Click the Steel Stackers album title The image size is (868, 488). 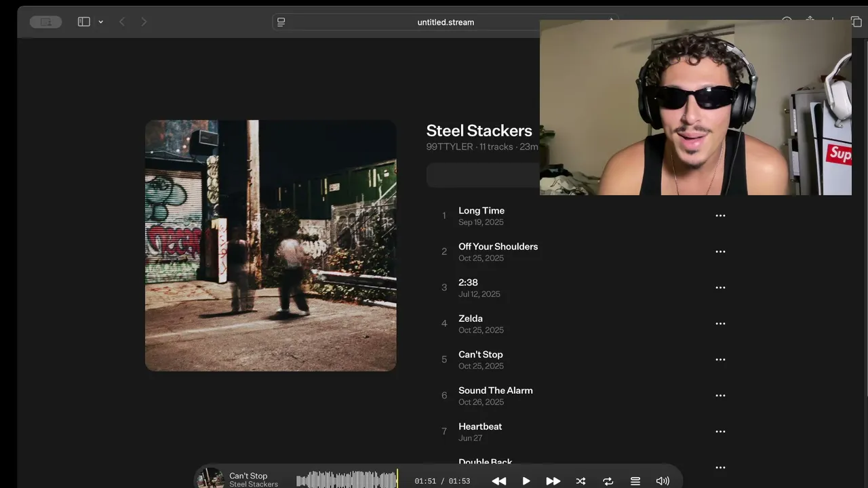pos(479,131)
